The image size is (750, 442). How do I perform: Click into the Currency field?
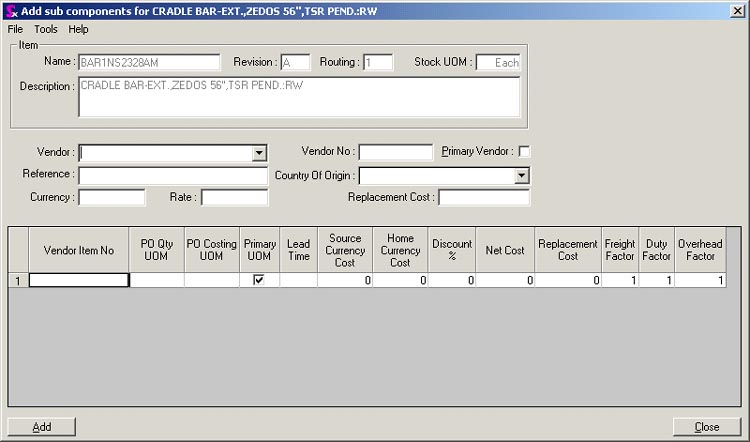coord(111,198)
